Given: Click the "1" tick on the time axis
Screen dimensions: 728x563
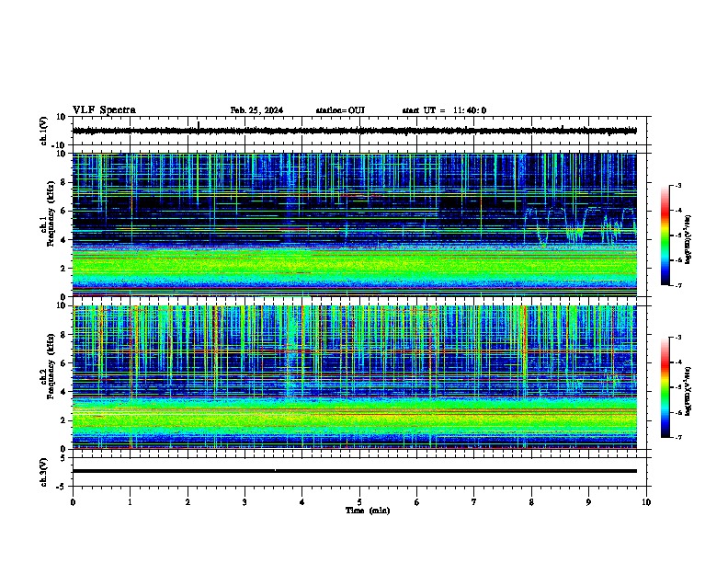Looking at the screenshot, I should 130,502.
